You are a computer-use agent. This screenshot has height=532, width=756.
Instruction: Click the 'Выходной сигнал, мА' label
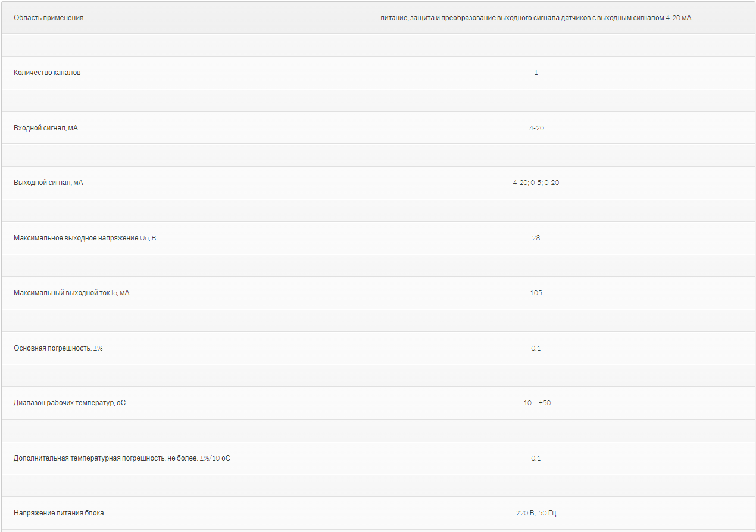click(x=48, y=183)
